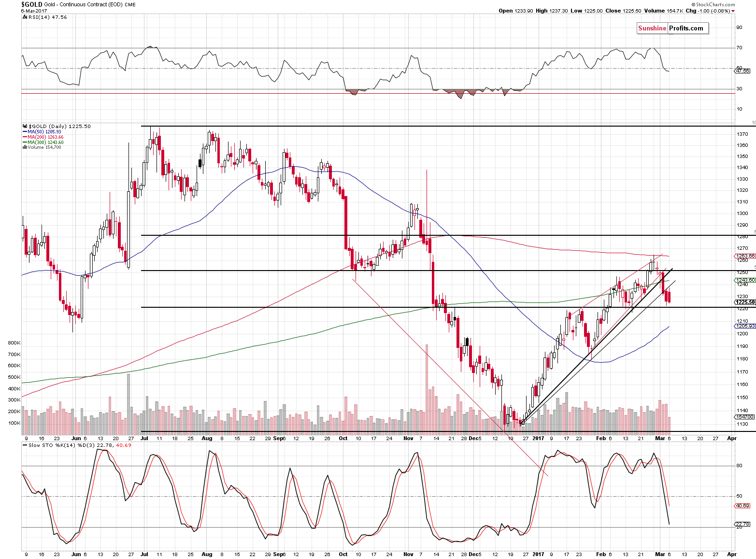Click the 800K volume scale label

(x=14, y=343)
